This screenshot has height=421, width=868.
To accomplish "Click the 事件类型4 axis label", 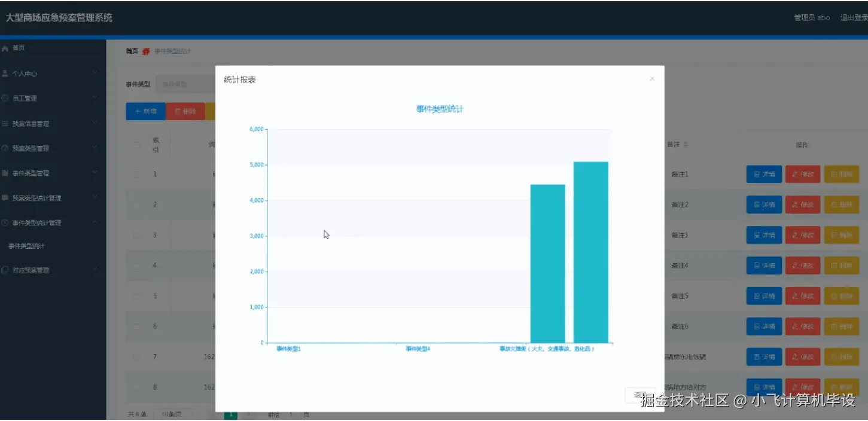I will (418, 349).
